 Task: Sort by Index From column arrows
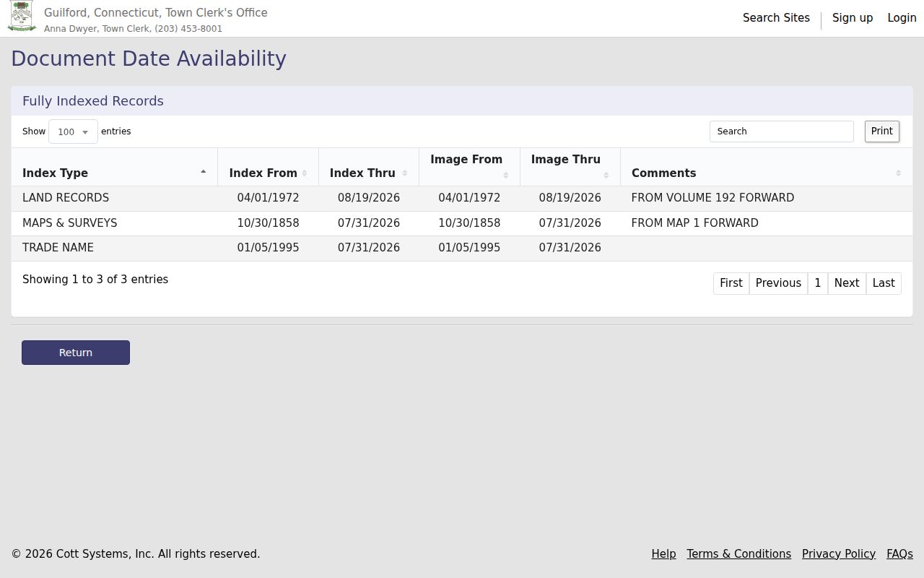pos(305,173)
